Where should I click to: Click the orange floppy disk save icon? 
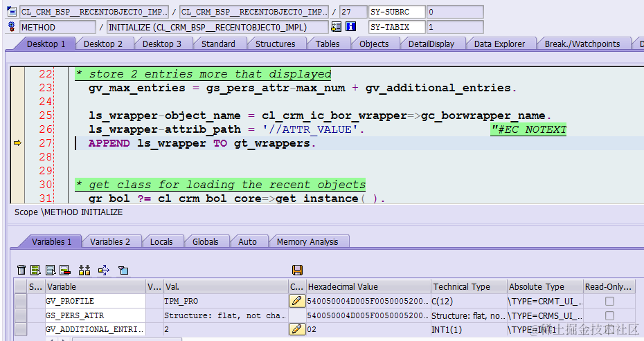click(297, 270)
